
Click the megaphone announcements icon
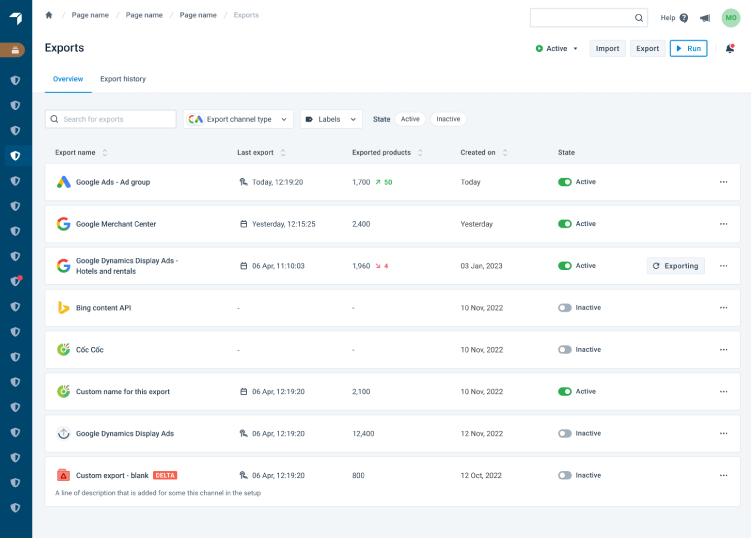tap(705, 18)
